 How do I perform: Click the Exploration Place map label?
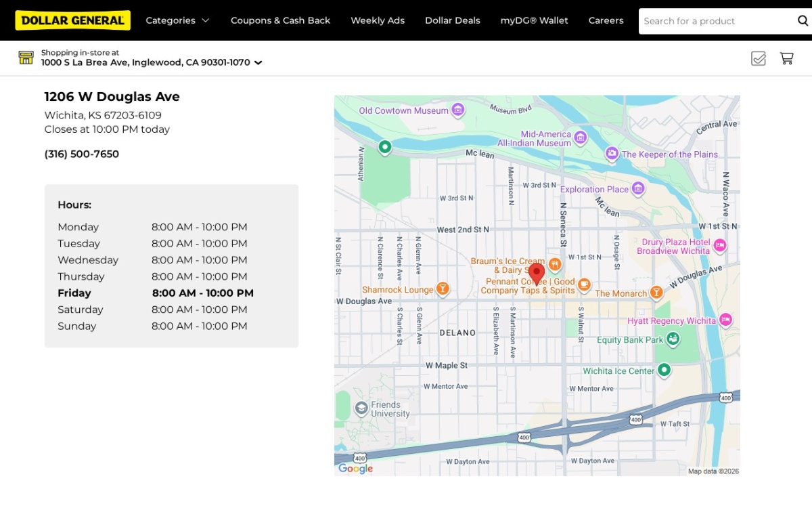click(x=594, y=189)
